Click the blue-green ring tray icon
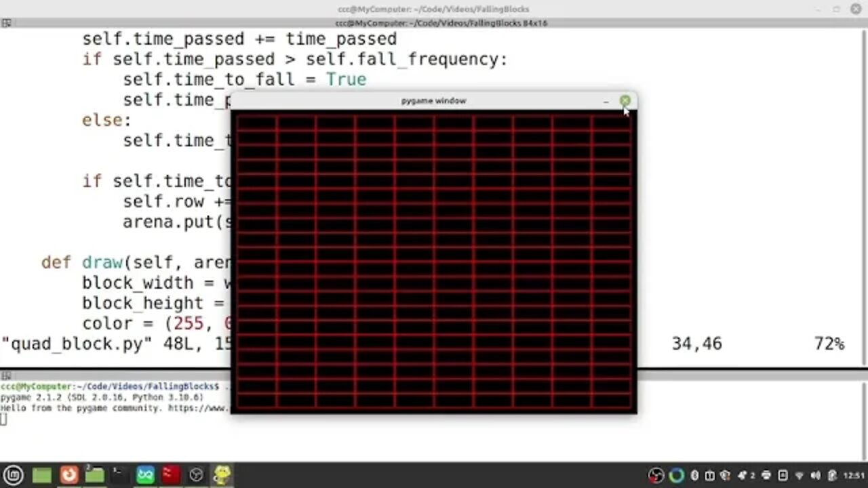Image resolution: width=868 pixels, height=488 pixels. 677,476
